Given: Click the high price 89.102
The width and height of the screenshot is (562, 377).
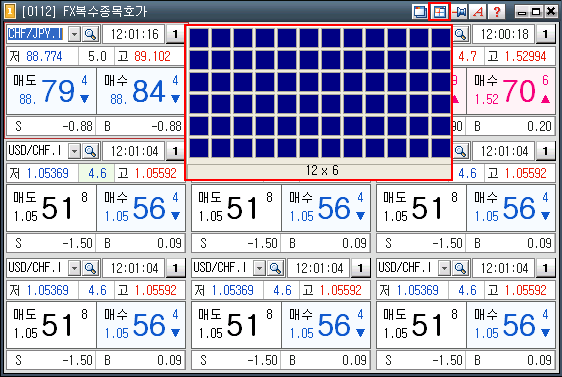Looking at the screenshot, I should coord(152,56).
